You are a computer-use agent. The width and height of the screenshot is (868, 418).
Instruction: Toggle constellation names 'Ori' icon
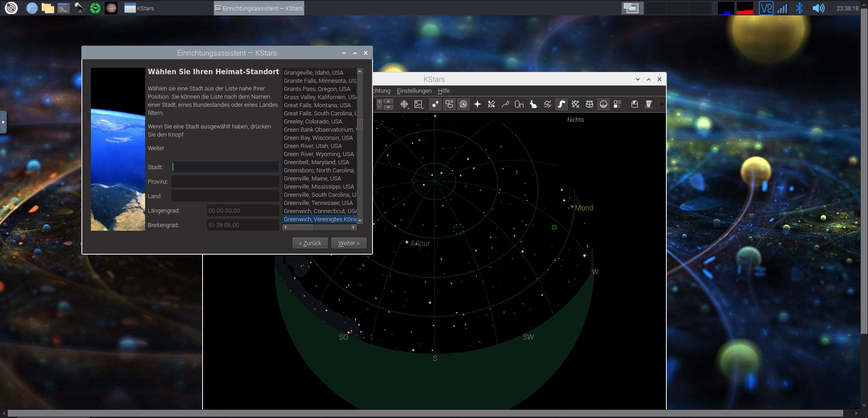(x=519, y=104)
